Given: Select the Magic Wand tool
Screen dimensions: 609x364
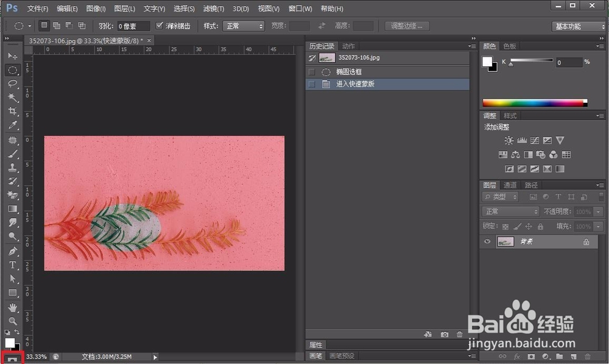Looking at the screenshot, I should point(12,97).
